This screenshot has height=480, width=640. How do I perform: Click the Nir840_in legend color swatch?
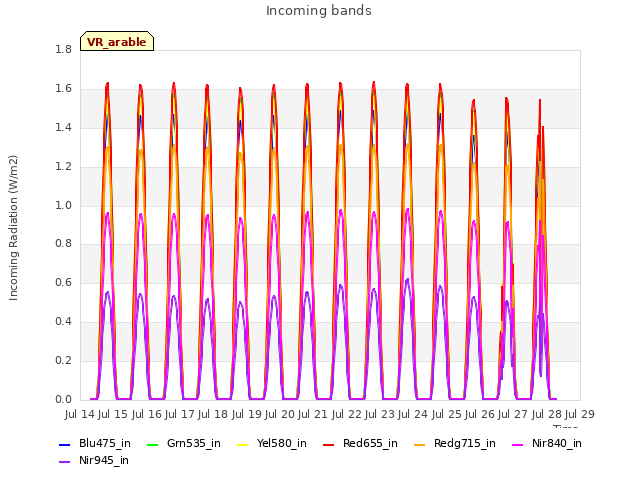tap(518, 444)
